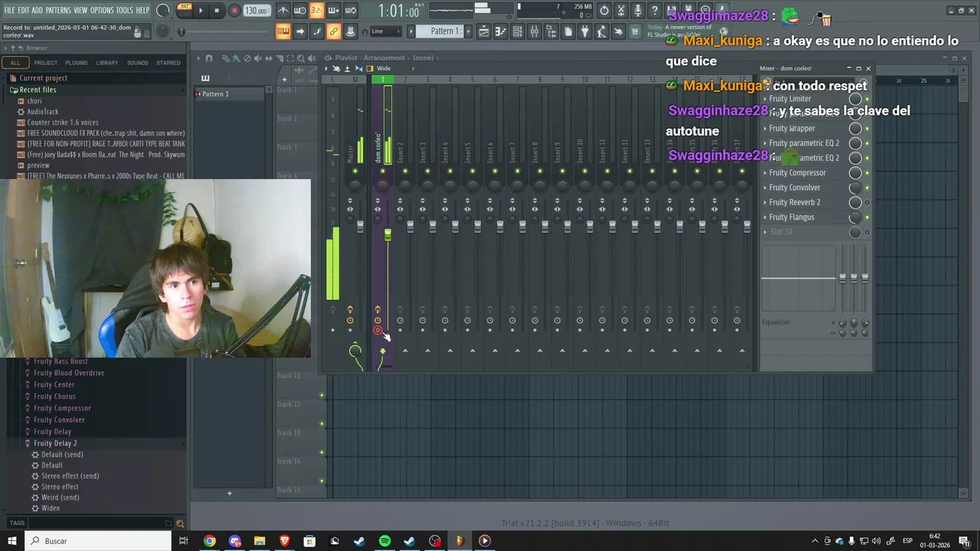This screenshot has height=551, width=980.
Task: Open the Channel rack icon
Action: tap(518, 31)
